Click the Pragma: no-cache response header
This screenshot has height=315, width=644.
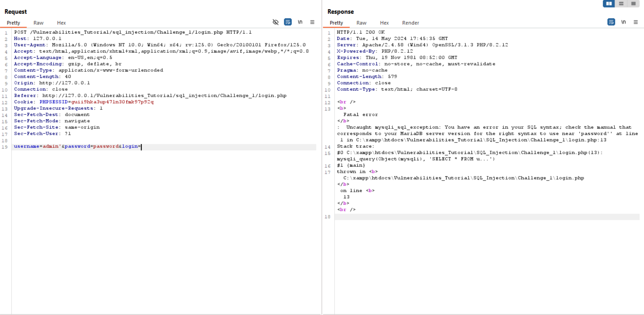362,70
